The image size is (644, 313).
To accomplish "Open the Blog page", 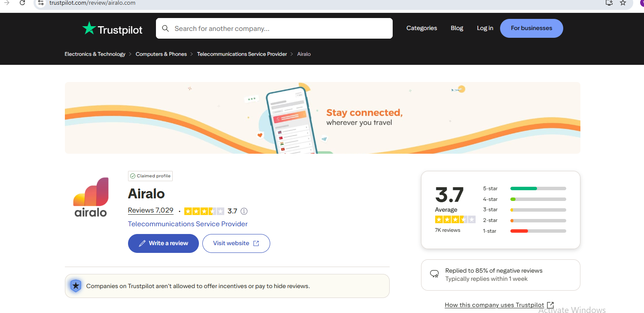I will (x=457, y=28).
